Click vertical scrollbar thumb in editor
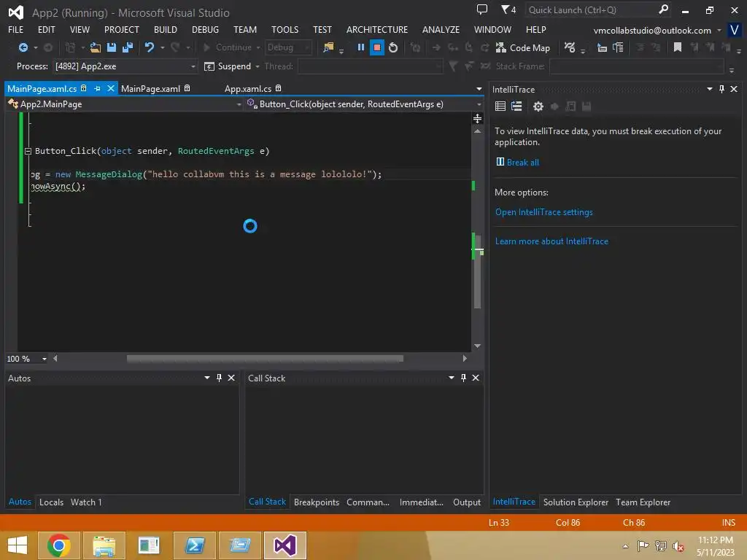747x560 pixels. point(478,271)
